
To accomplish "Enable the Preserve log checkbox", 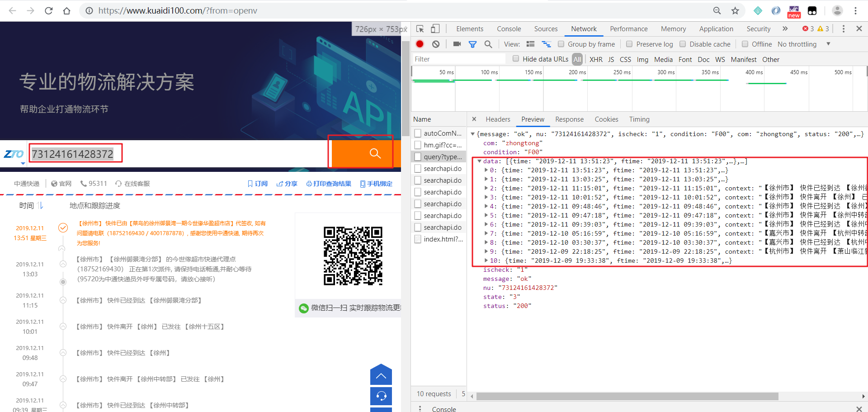I will [x=629, y=44].
